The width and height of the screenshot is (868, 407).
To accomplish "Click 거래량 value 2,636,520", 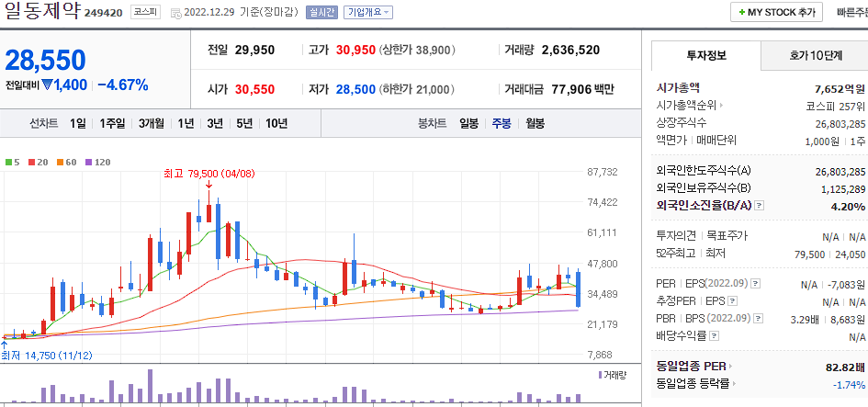I will click(x=570, y=51).
